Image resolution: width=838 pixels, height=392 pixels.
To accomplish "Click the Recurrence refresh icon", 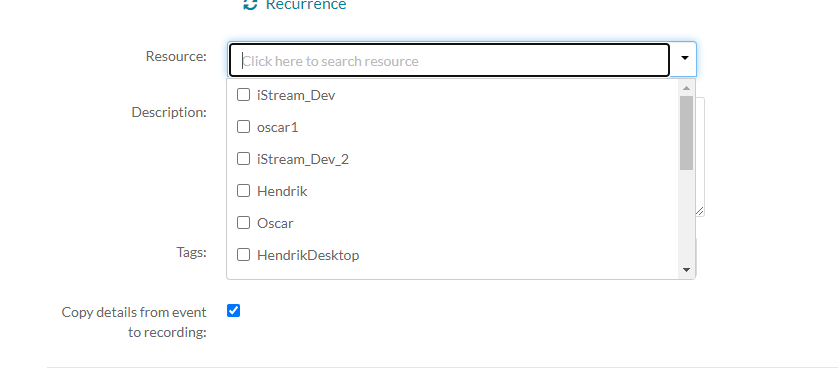I will pos(250,4).
